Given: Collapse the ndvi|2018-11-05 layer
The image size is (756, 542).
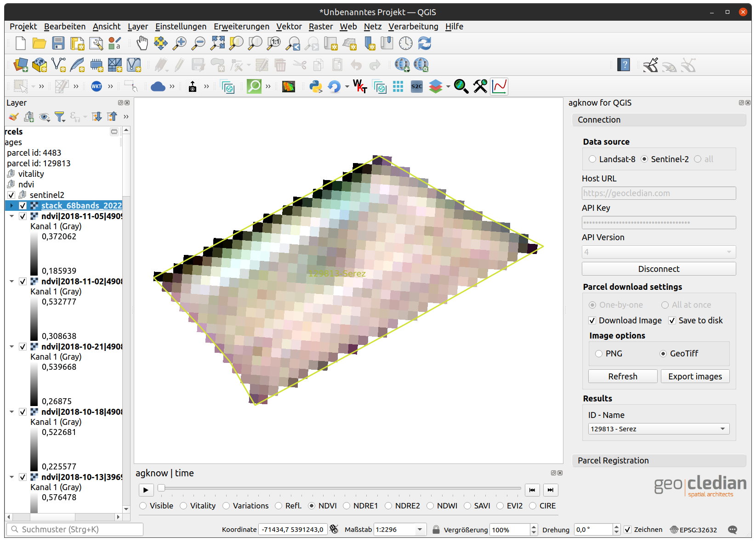Looking at the screenshot, I should point(11,216).
